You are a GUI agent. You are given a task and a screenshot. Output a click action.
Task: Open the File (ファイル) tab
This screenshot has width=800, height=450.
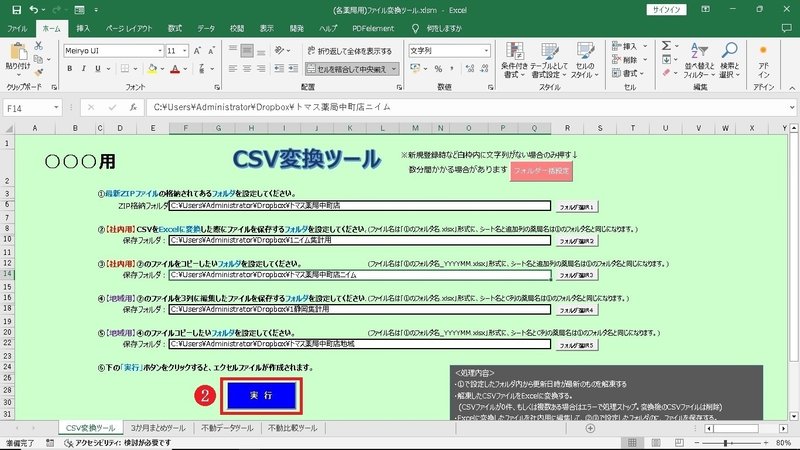pyautogui.click(x=17, y=29)
